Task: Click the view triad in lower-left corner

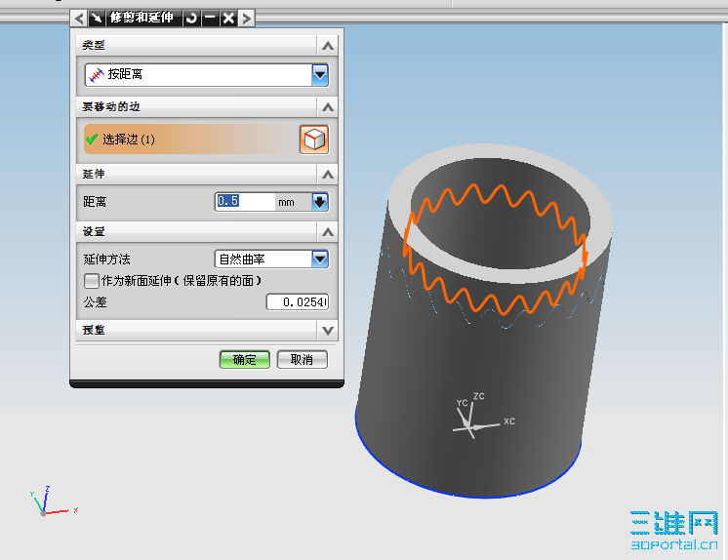Action: [x=52, y=502]
